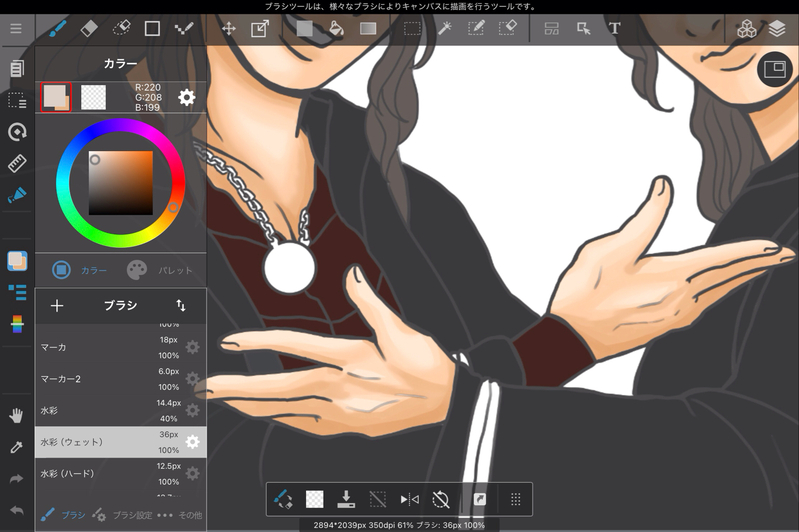
Task: Select the マーカ brush
Action: pos(121,348)
